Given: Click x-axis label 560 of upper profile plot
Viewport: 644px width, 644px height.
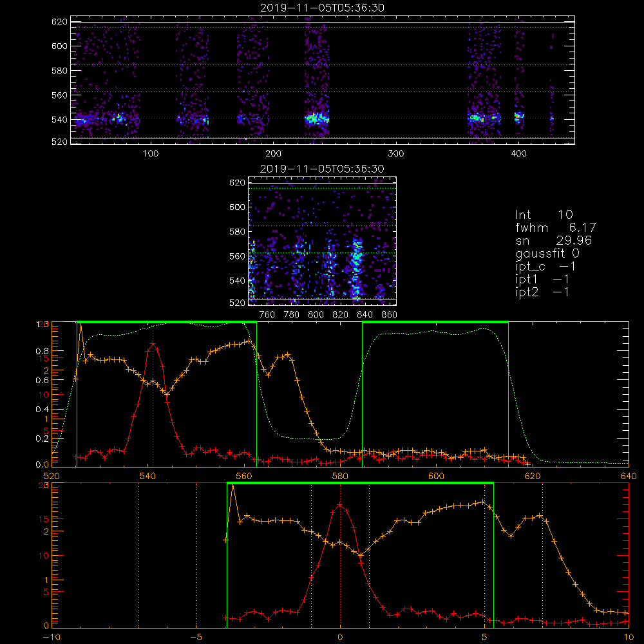Looking at the screenshot, I should coord(244,476).
